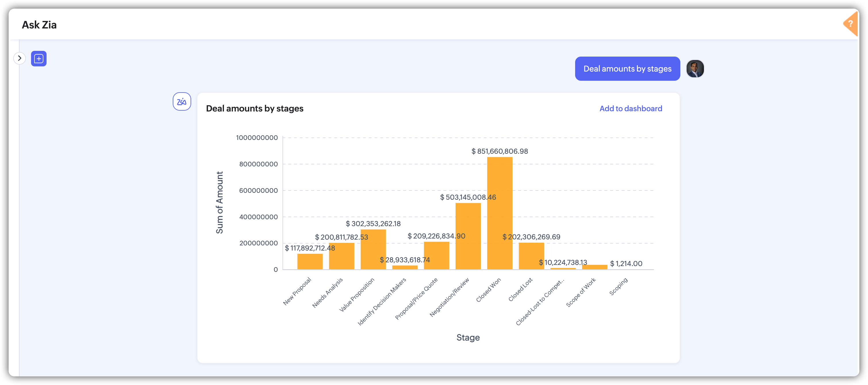Click the Ask Zia header title
The height and width of the screenshot is (385, 868).
pyautogui.click(x=39, y=25)
